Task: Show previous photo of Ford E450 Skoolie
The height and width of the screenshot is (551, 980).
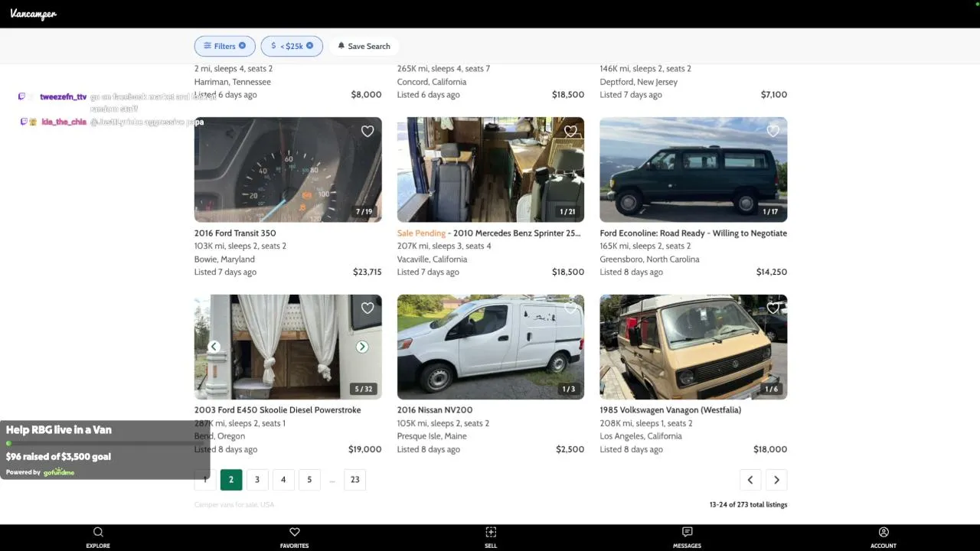Action: click(214, 347)
